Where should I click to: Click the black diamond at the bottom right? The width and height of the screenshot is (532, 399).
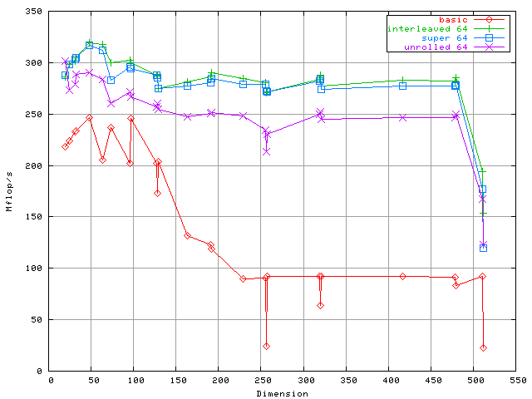(483, 347)
